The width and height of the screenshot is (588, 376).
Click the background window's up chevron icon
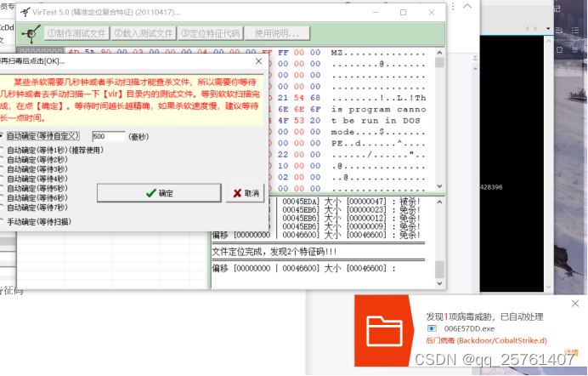[x=467, y=6]
